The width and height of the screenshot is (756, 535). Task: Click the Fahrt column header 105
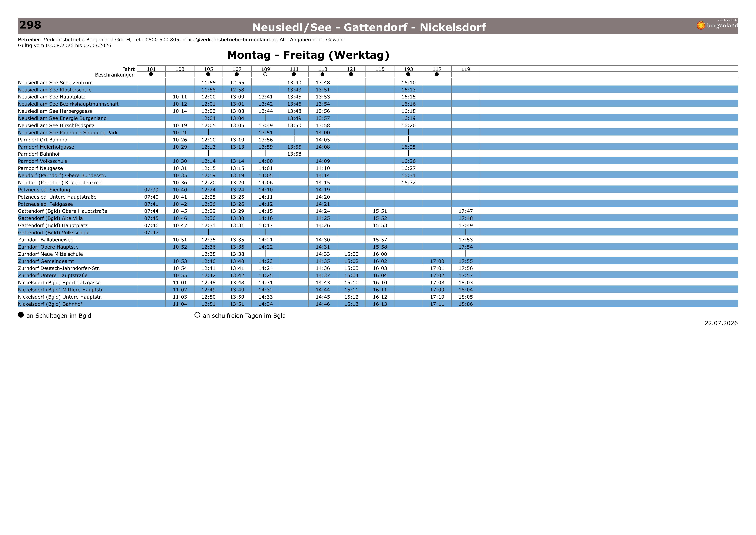(209, 69)
